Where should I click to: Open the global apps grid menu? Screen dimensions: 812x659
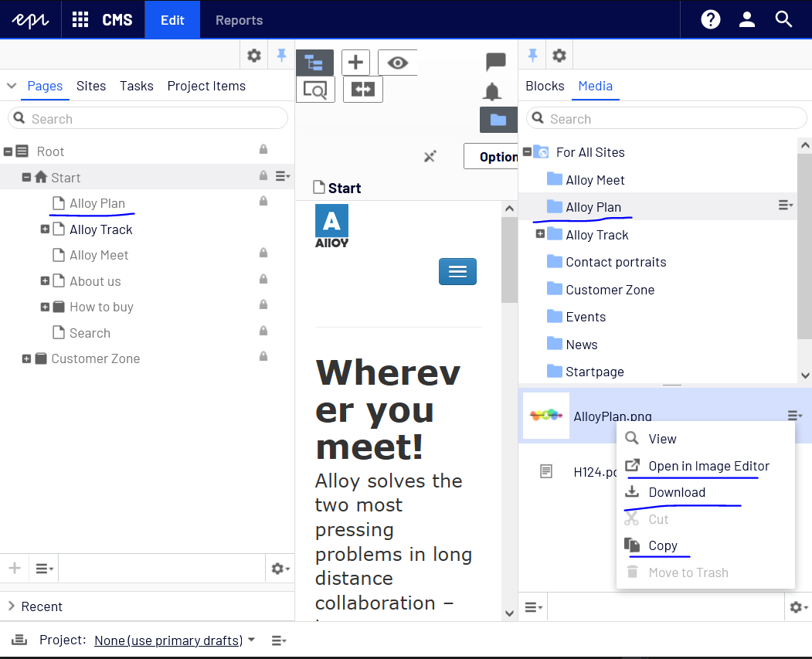click(x=80, y=20)
